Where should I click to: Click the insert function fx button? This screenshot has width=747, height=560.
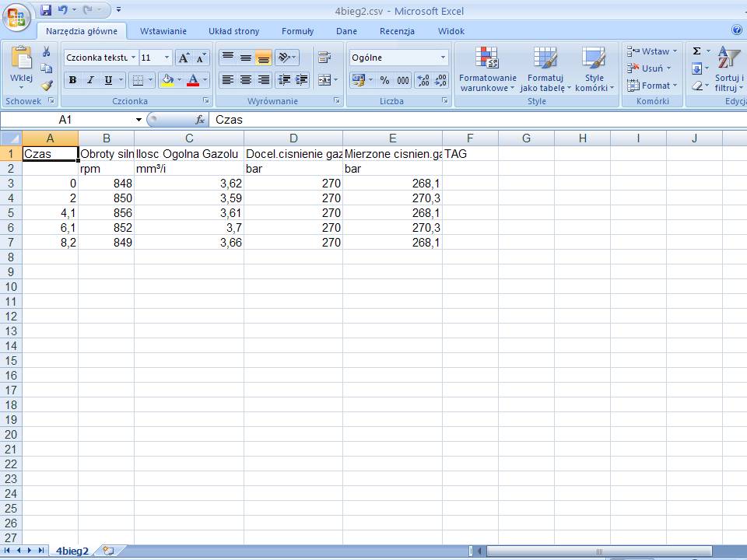(x=200, y=120)
